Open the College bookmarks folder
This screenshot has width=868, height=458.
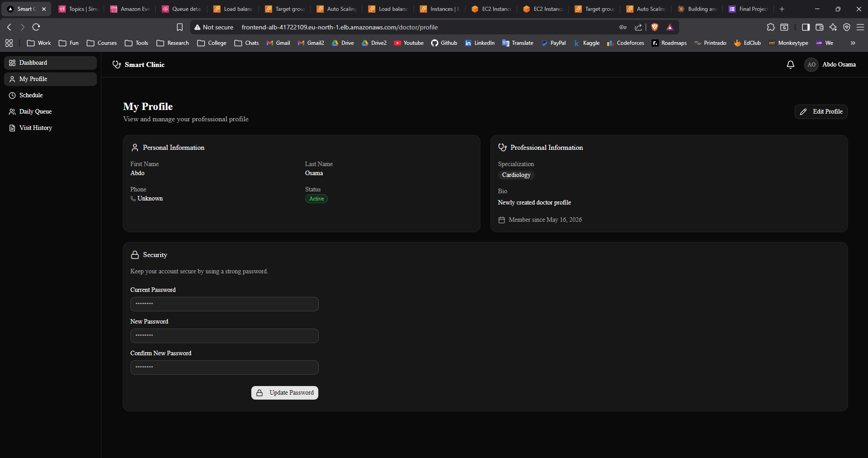click(x=212, y=43)
